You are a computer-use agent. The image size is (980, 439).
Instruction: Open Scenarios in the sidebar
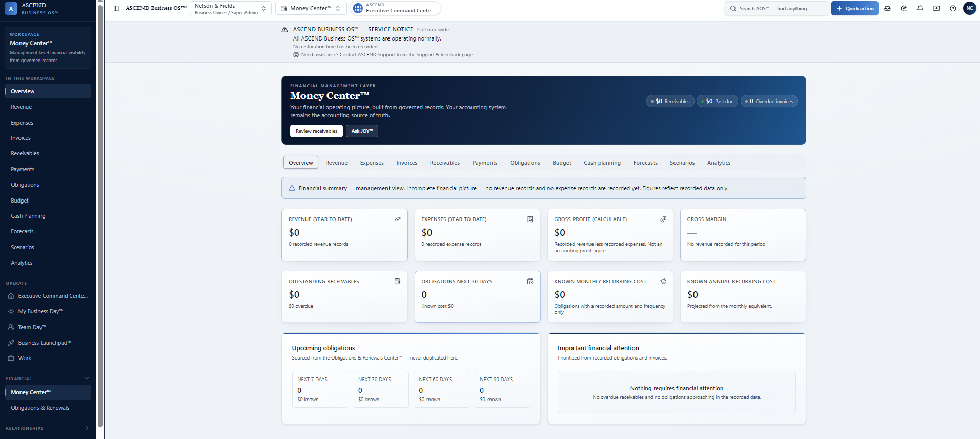coord(48,247)
